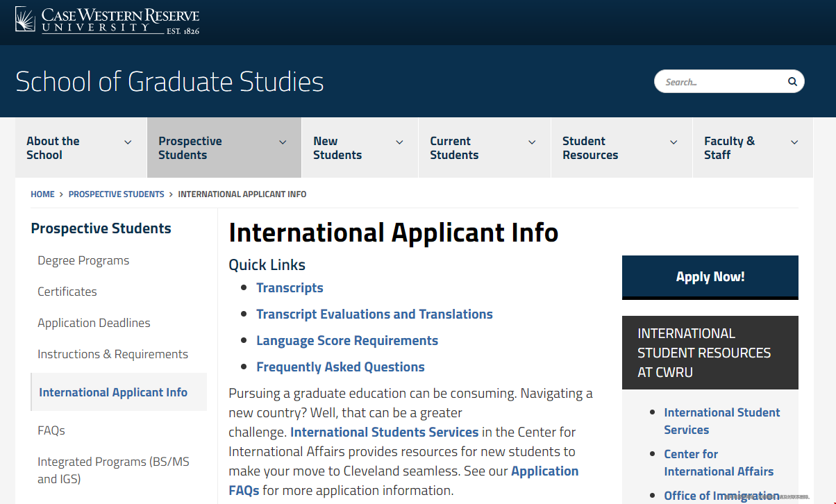Open Degree Programs in the sidebar
This screenshot has width=836, height=504.
(83, 260)
